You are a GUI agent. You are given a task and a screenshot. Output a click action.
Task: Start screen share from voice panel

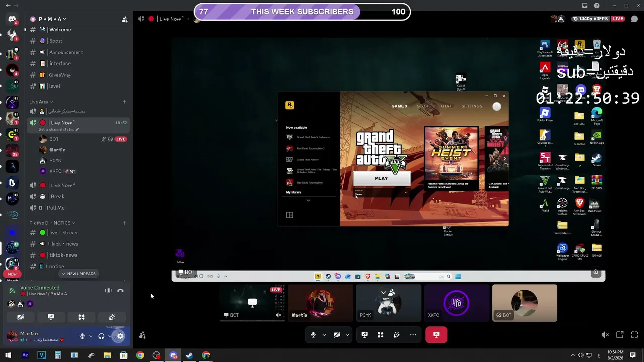(x=51, y=317)
